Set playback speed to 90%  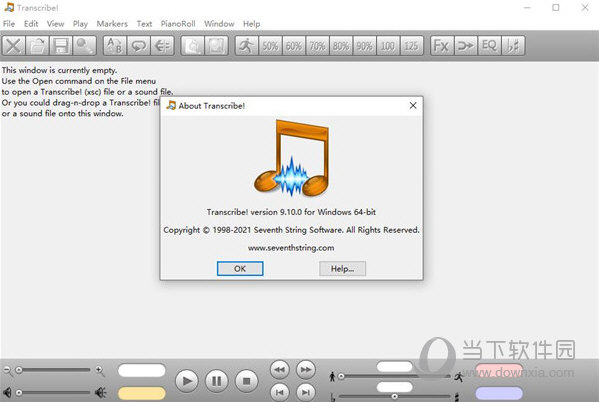[x=364, y=46]
